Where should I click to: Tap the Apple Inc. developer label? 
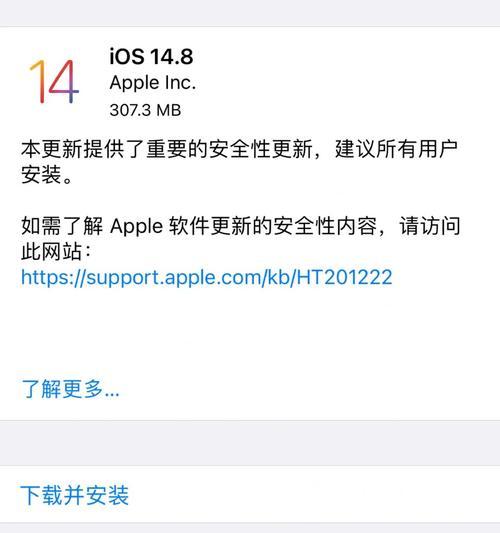(153, 83)
